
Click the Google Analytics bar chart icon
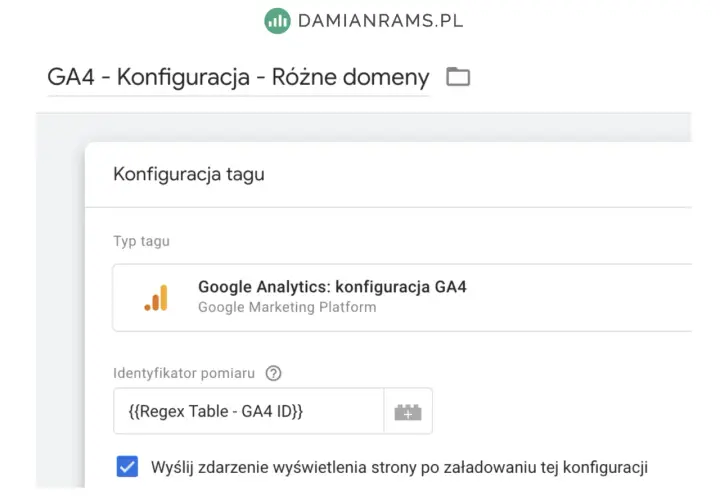[156, 298]
